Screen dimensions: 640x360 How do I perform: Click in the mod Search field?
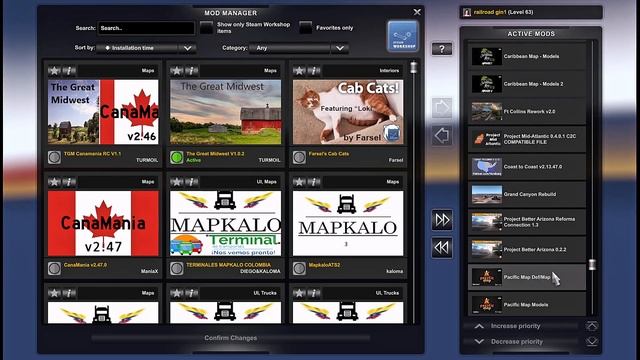point(146,28)
